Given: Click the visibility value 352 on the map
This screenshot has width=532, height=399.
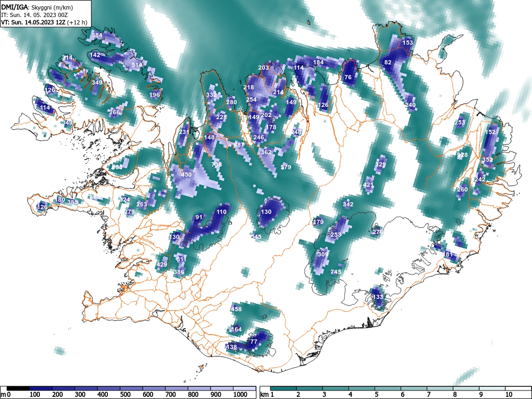Looking at the screenshot, I should (487, 160).
